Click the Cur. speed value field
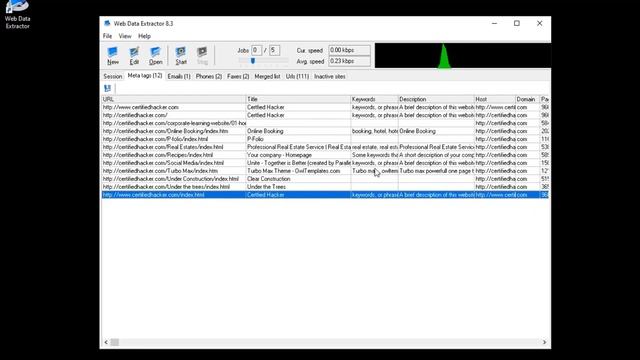 point(349,50)
